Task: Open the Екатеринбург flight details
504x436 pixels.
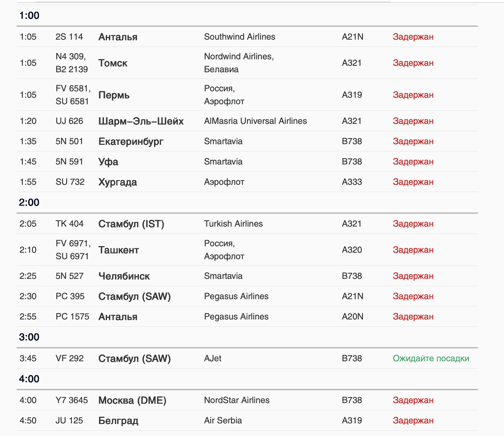Action: click(x=131, y=141)
